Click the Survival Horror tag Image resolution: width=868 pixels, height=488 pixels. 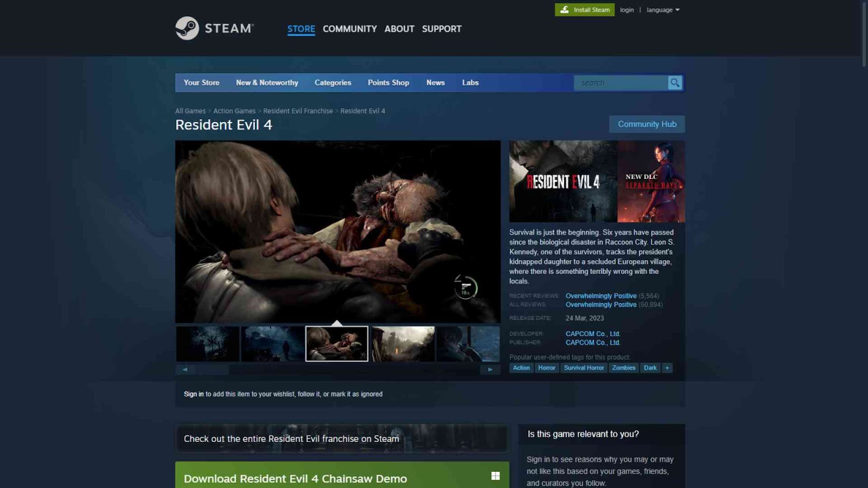[584, 368]
